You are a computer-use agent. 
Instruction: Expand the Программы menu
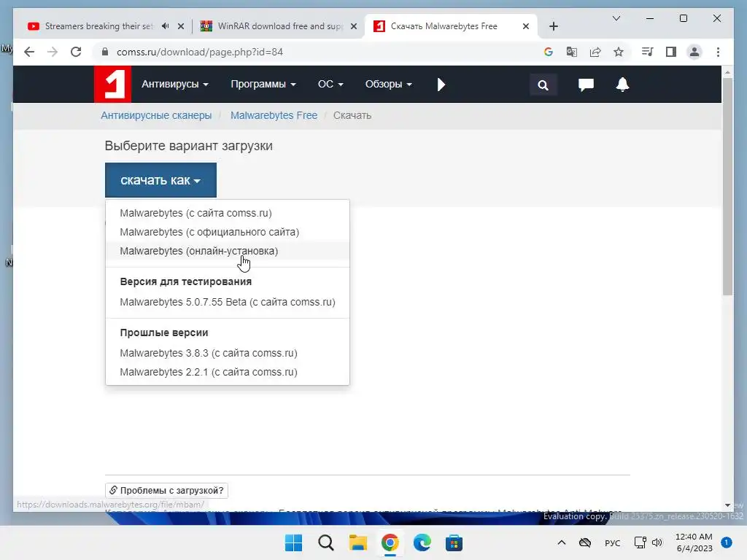(263, 85)
